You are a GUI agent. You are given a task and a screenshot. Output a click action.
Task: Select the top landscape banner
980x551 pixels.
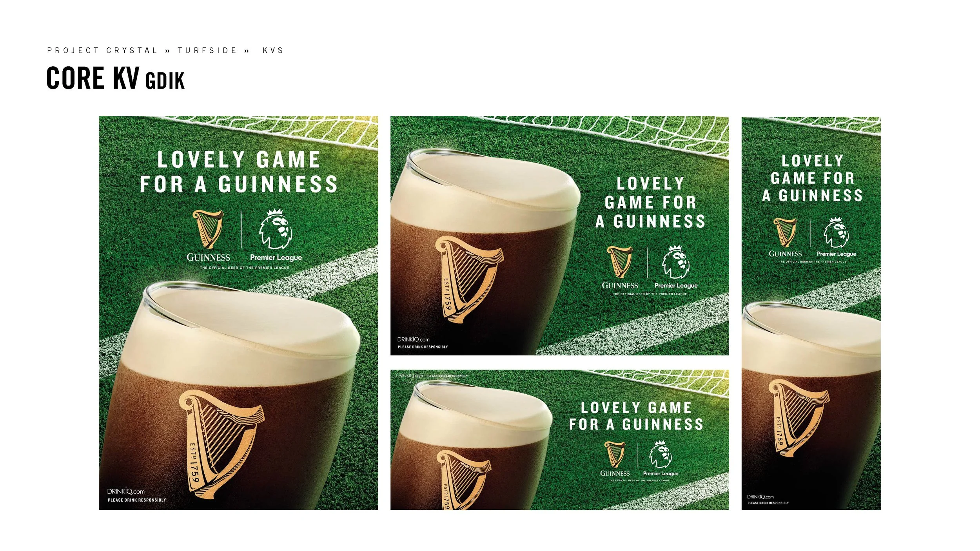point(559,236)
